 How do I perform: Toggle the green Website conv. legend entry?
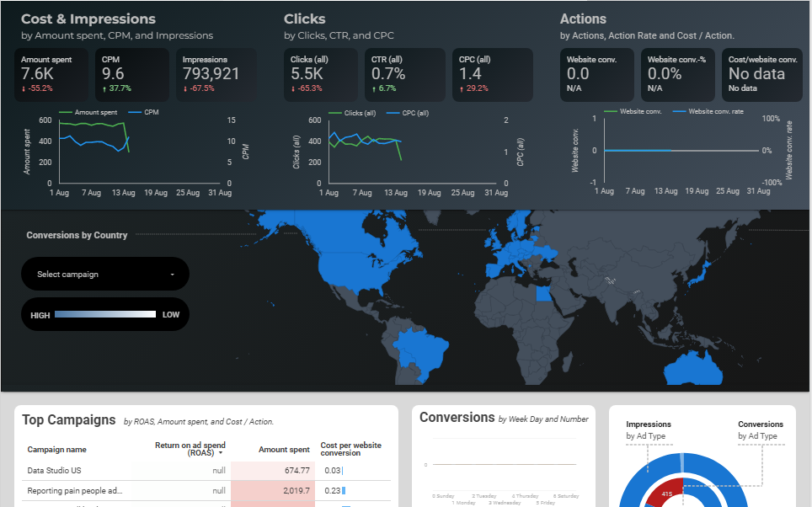[633, 111]
